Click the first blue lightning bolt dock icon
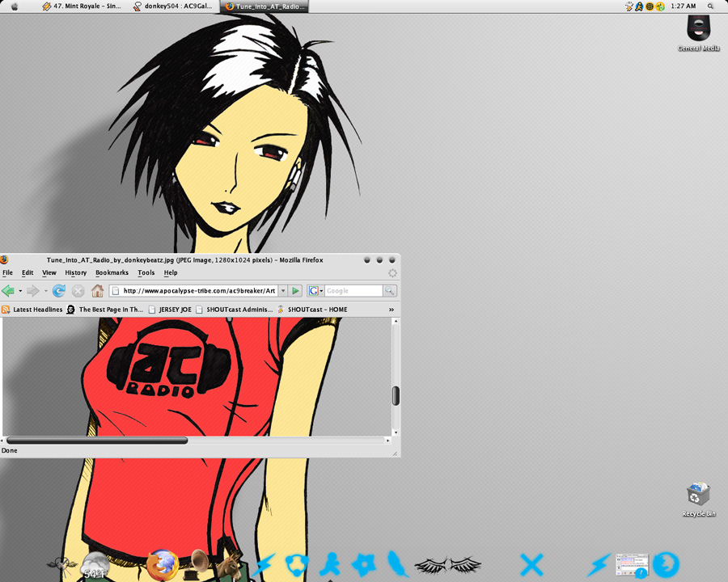728x582 pixels. (x=263, y=565)
